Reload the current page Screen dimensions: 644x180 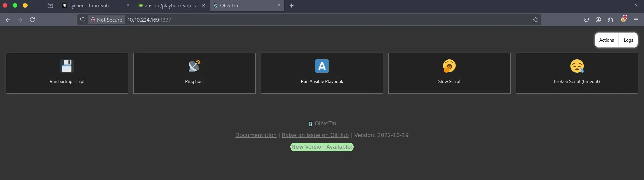(32, 20)
